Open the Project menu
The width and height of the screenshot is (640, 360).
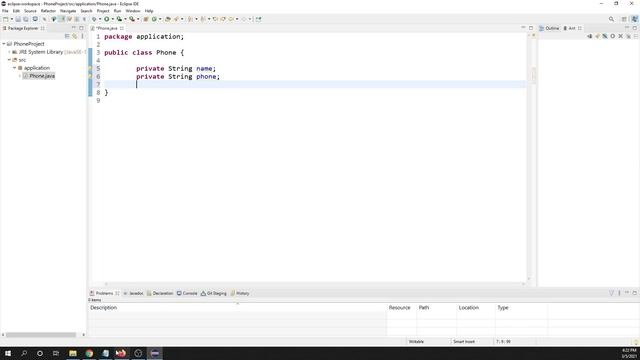(103, 11)
